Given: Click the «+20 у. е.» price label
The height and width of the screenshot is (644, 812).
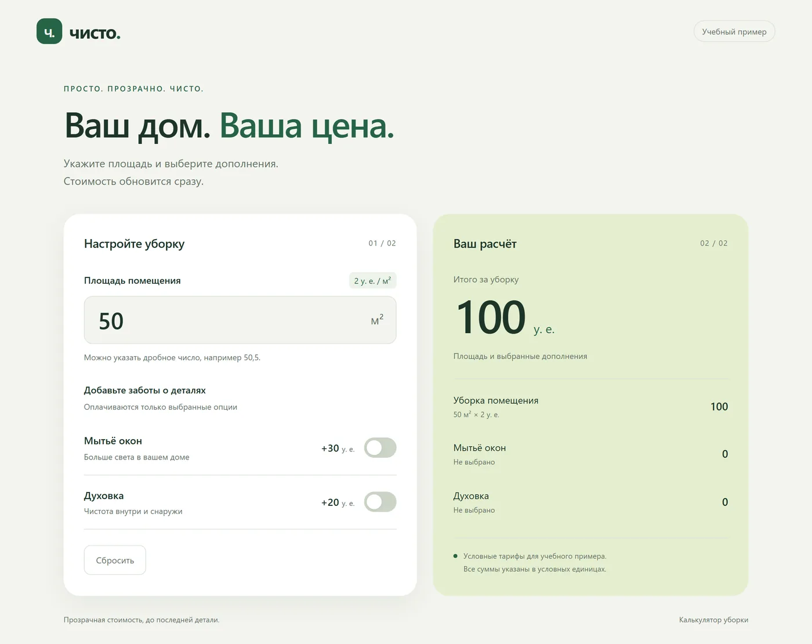Looking at the screenshot, I should pos(338,502).
